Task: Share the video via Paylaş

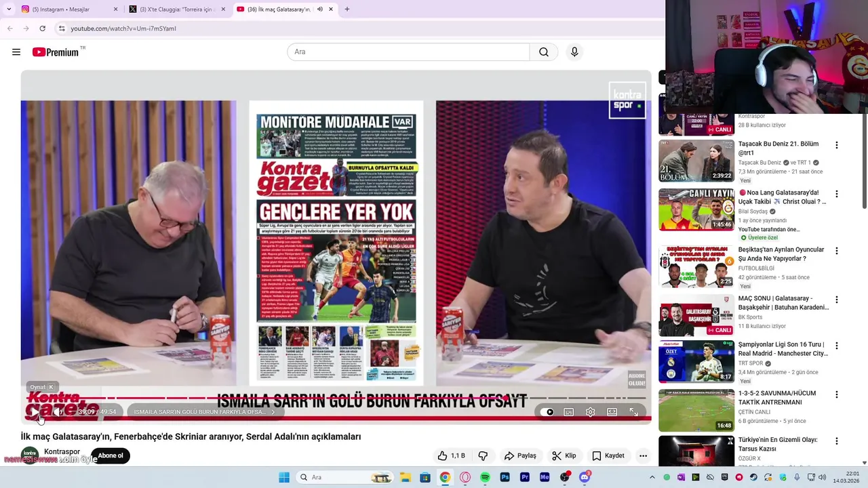Action: (520, 455)
